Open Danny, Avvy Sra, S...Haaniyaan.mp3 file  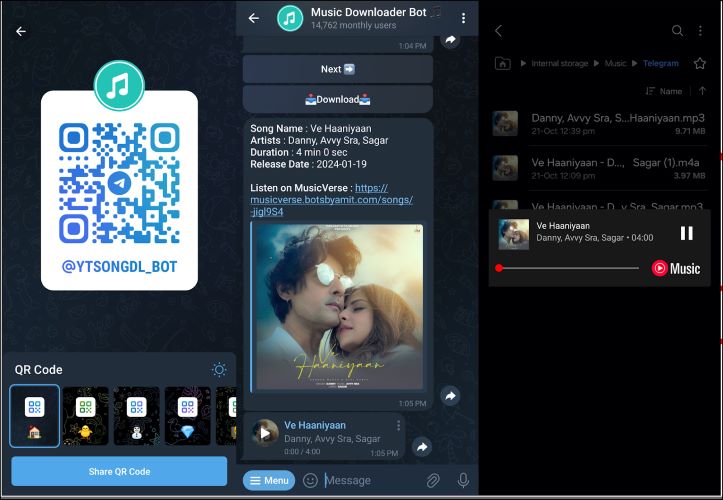point(599,124)
